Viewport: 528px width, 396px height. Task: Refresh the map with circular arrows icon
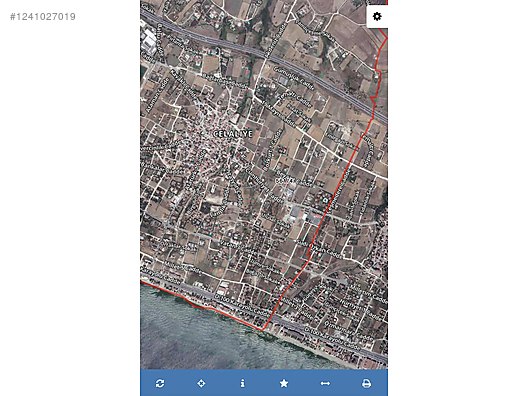tap(160, 383)
